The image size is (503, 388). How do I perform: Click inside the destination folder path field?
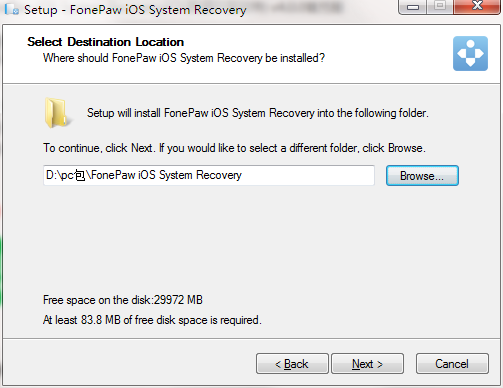[x=209, y=175]
